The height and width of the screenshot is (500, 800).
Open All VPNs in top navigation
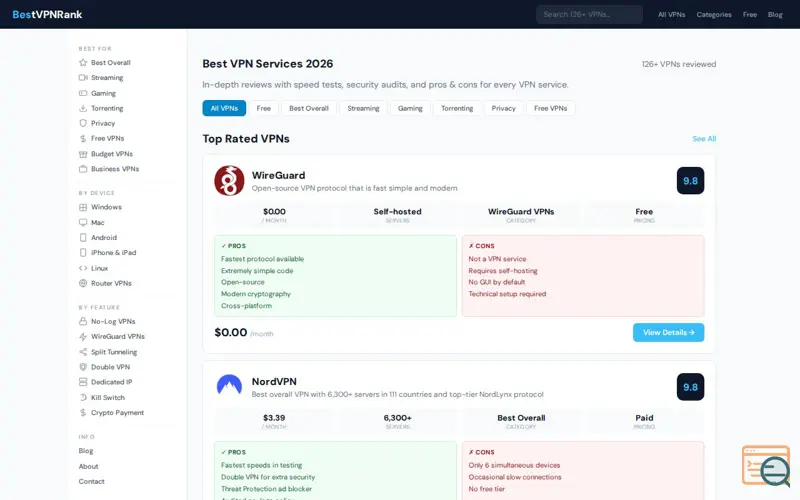tap(671, 14)
